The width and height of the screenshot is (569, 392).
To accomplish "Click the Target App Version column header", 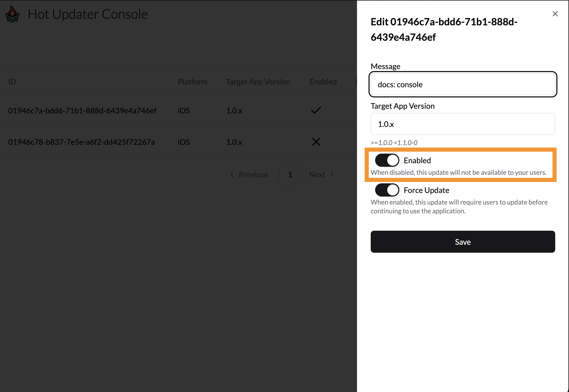I will [x=258, y=82].
